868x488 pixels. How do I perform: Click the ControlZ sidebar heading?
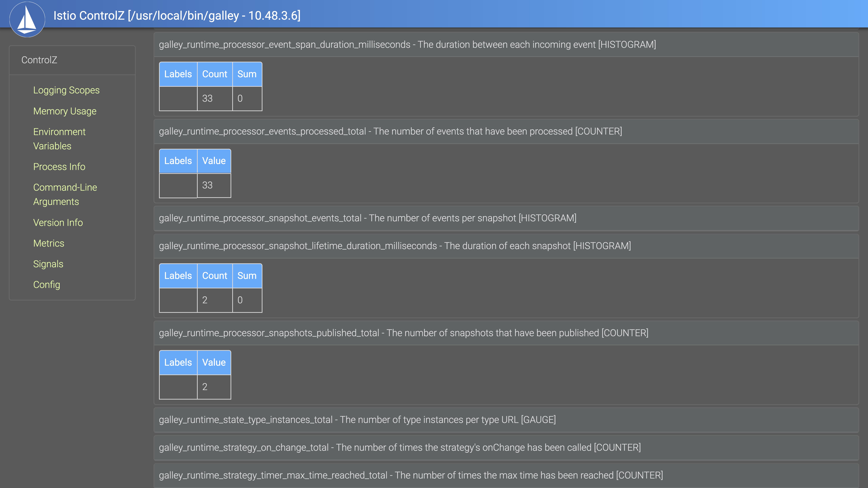click(39, 60)
